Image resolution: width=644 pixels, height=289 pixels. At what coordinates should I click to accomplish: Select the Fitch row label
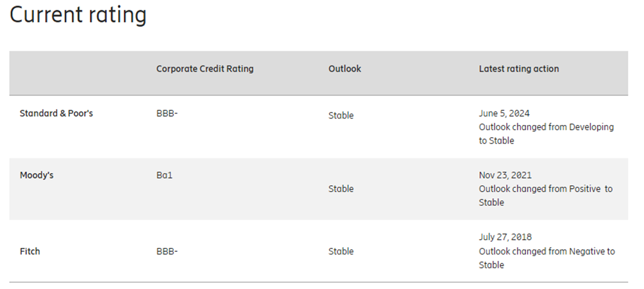[30, 251]
